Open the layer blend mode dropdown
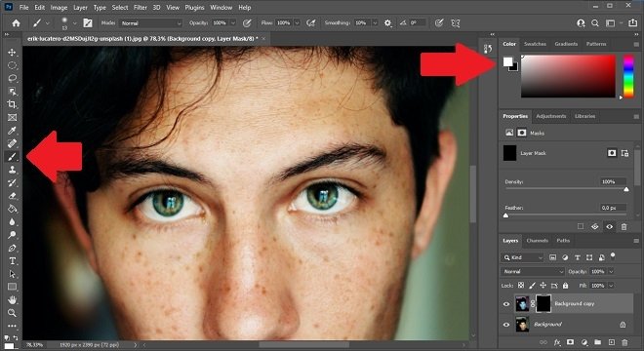The width and height of the screenshot is (644, 351). [533, 271]
